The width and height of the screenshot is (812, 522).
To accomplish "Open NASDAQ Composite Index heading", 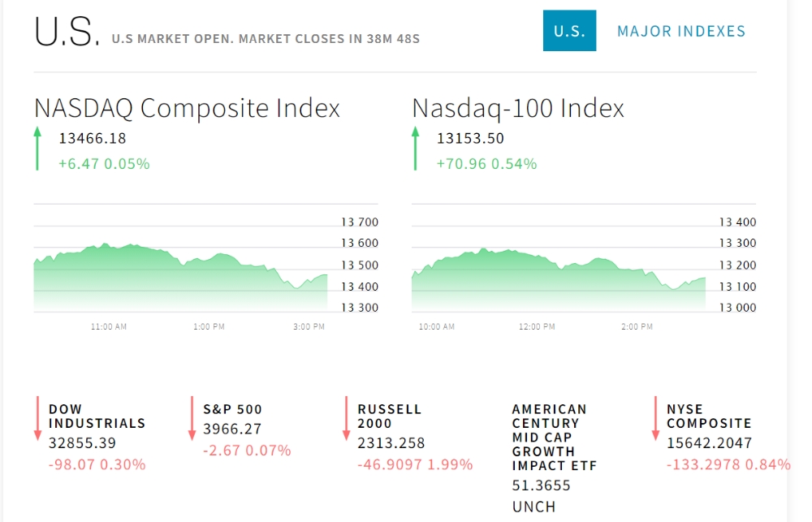I will coord(187,108).
